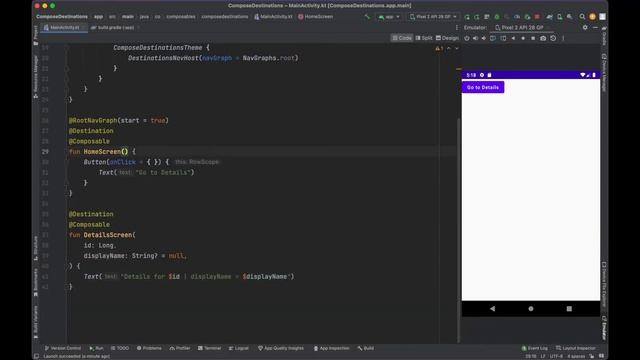The image size is (640, 360).
Task: Click the emulator toolbar home circle icon
Action: 523,38
